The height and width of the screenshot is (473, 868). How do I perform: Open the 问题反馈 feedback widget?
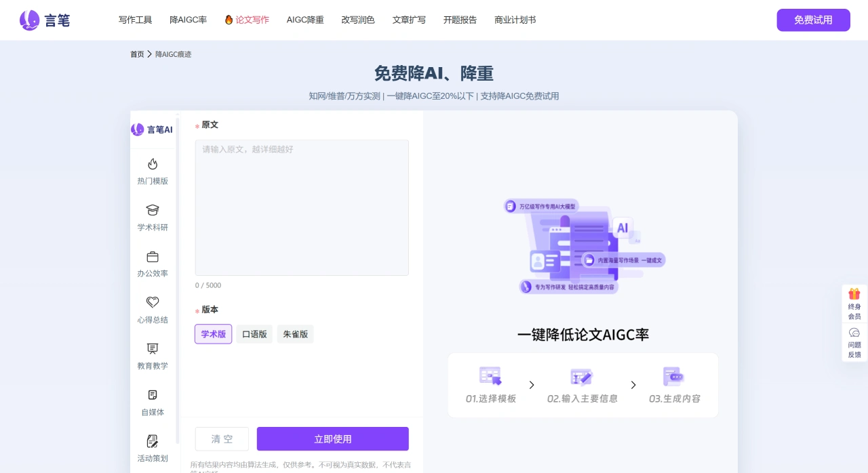pos(853,341)
